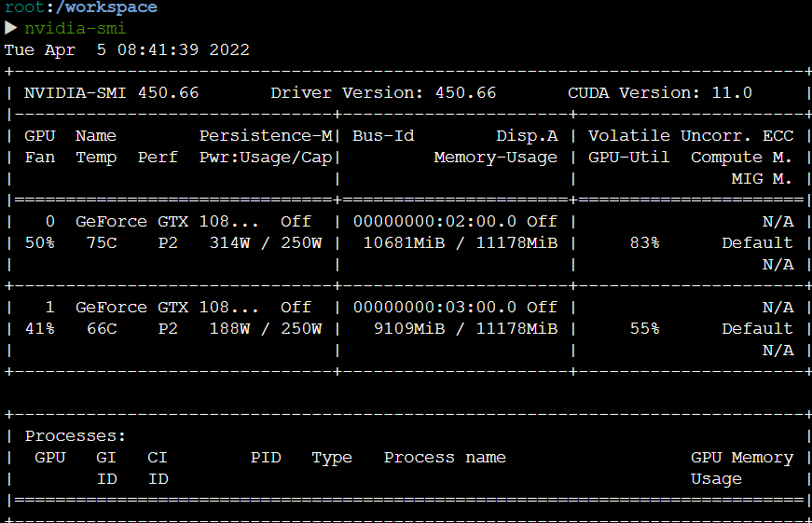812x523 pixels.
Task: Click the Type column header in Processes
Action: (x=332, y=458)
